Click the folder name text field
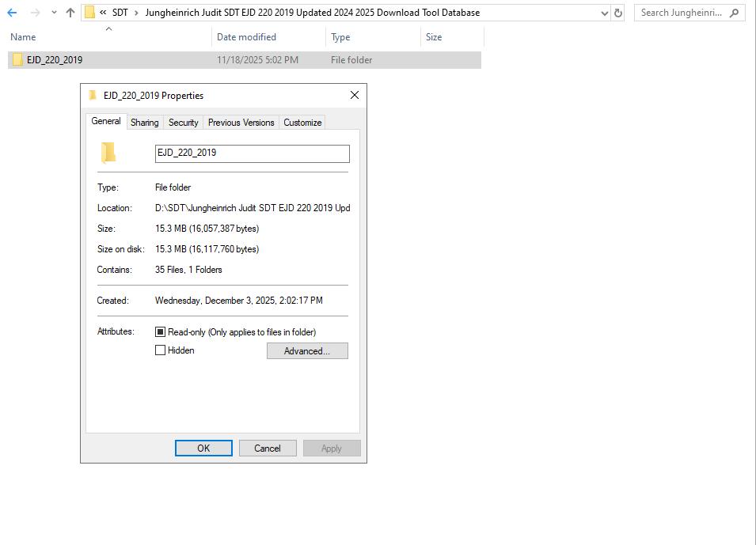Image resolution: width=756 pixels, height=545 pixels. (x=252, y=153)
